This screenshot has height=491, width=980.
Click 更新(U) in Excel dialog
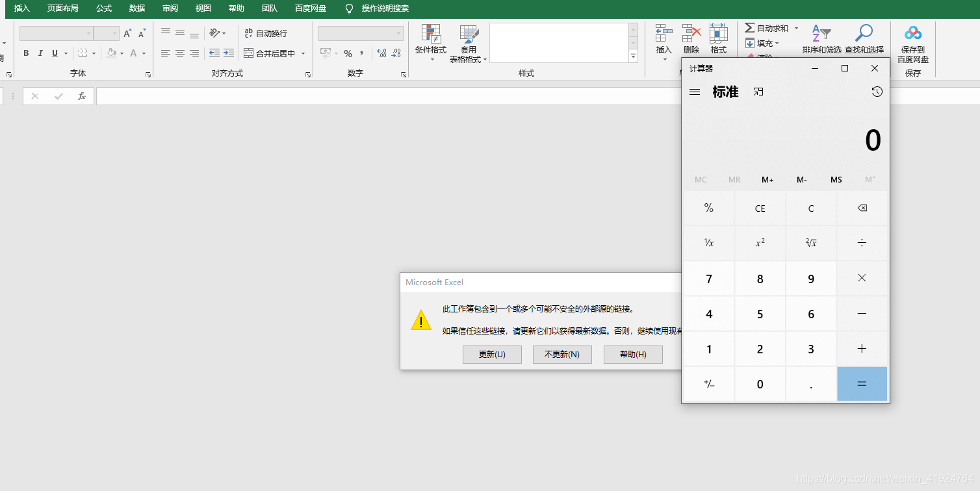point(492,355)
